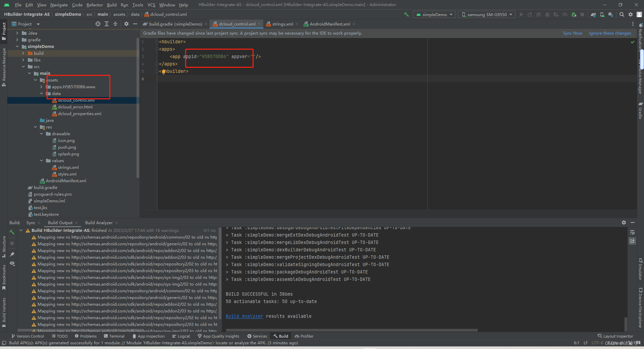Toggle Device File Explorer on right sidebar

coord(640,308)
